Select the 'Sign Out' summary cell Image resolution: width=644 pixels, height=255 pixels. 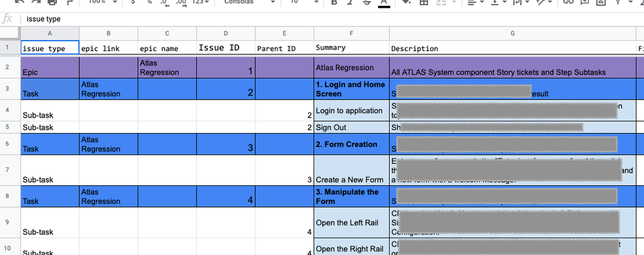(352, 127)
